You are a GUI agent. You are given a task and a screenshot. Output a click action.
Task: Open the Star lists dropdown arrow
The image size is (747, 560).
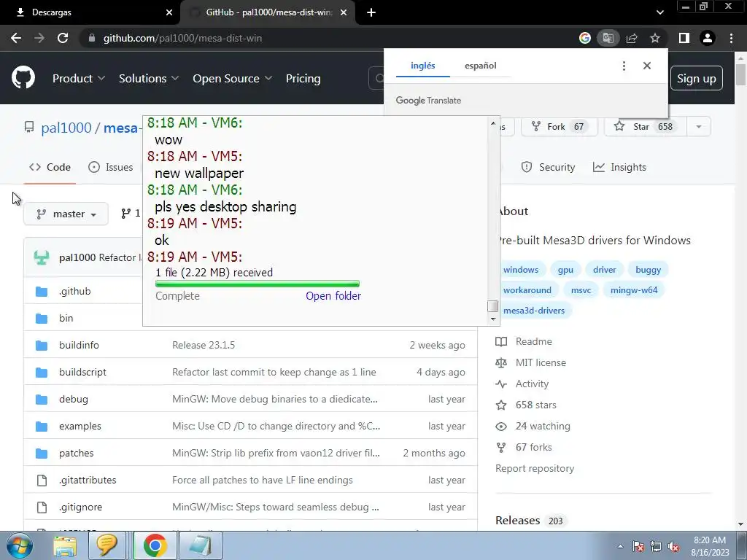pos(698,127)
